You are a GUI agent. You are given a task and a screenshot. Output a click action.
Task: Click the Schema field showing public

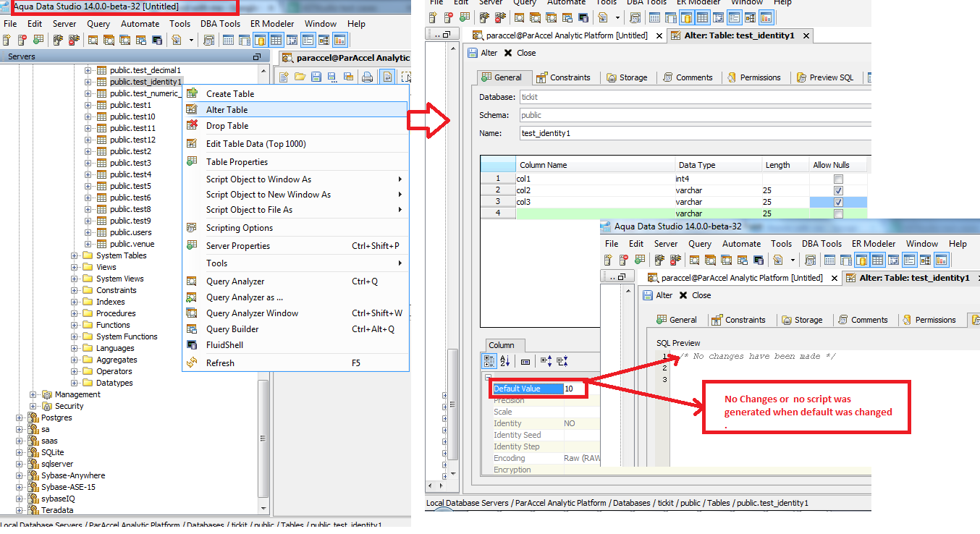pyautogui.click(x=695, y=115)
